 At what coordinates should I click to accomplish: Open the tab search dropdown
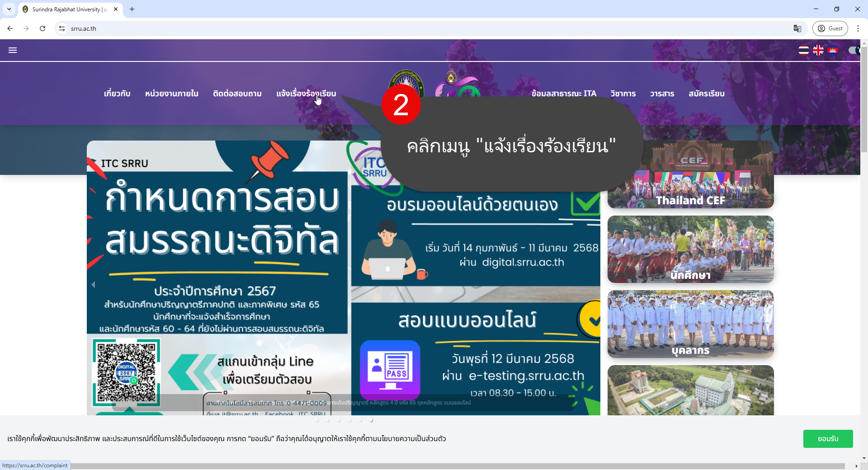[x=9, y=9]
